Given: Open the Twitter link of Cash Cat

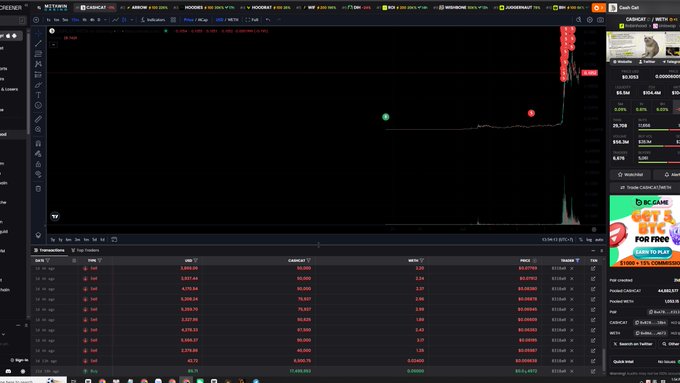Looking at the screenshot, I should click(647, 62).
